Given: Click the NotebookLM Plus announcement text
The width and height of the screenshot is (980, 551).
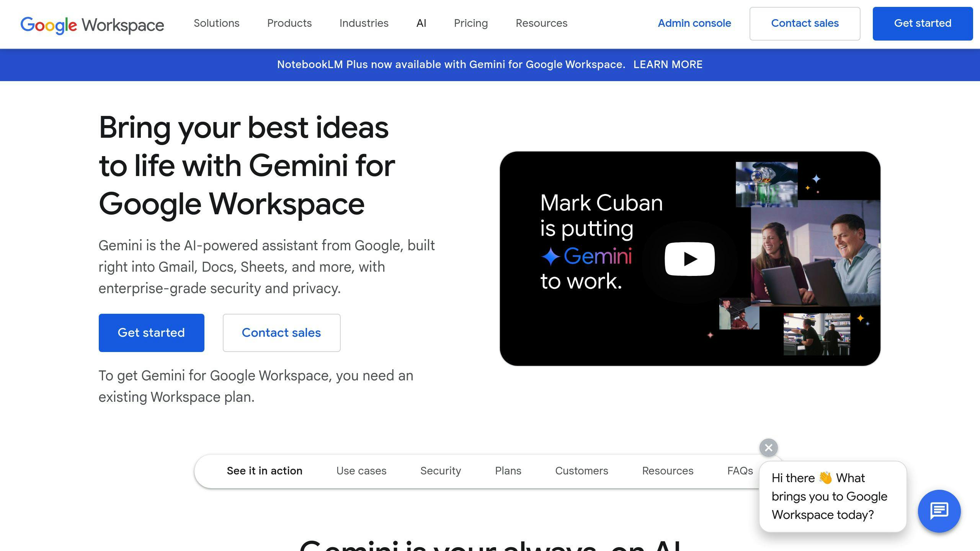Looking at the screenshot, I should click(x=451, y=65).
